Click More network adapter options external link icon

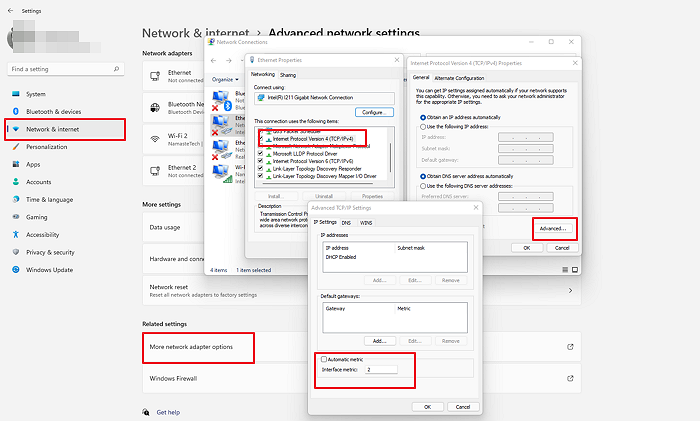tap(570, 347)
